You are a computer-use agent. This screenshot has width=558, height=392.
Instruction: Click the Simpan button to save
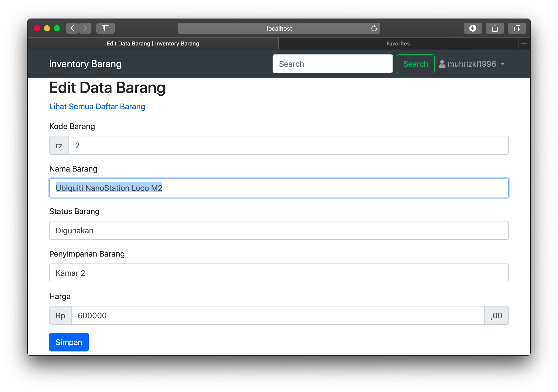[69, 342]
